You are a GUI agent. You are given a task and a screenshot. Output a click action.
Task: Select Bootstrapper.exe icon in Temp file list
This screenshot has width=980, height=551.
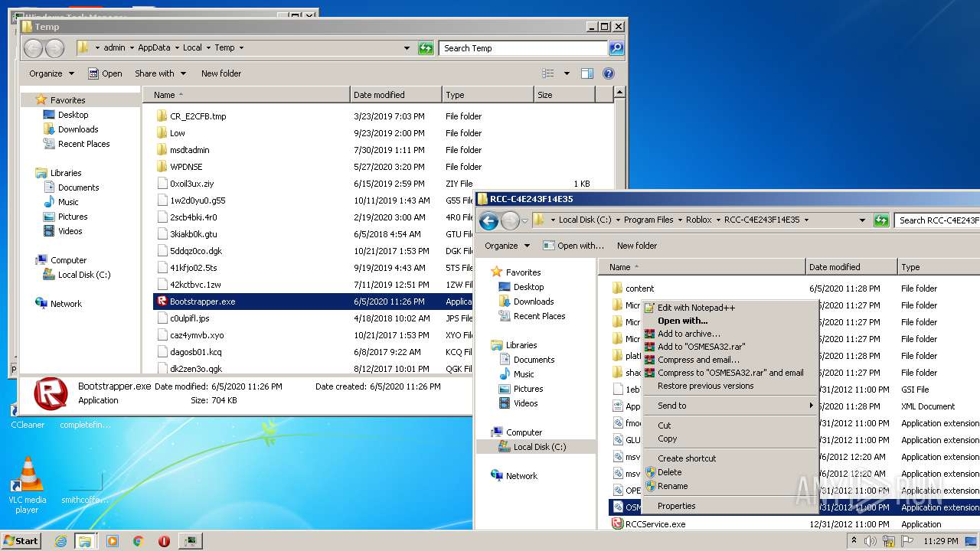[162, 302]
